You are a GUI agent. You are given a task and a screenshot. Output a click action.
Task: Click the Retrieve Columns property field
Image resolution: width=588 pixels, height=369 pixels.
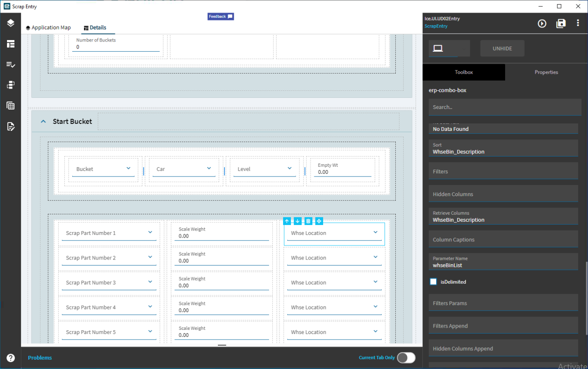point(503,216)
